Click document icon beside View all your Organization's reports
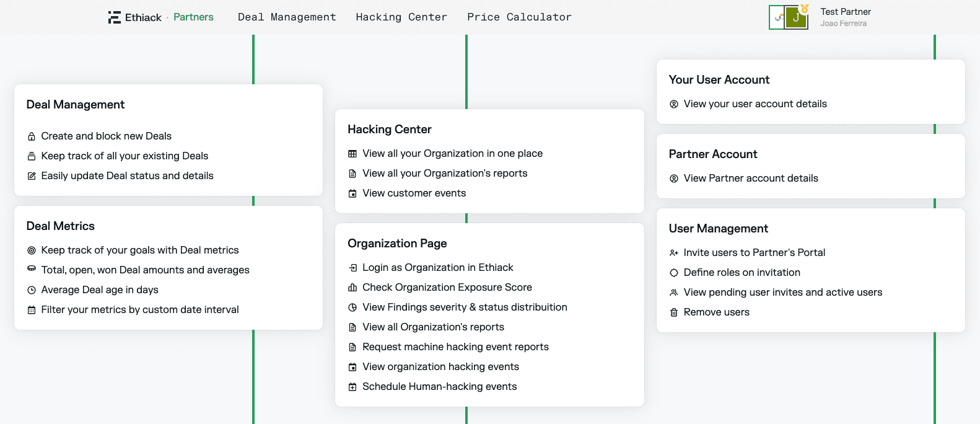Screen dimensions: 980x424 pyautogui.click(x=352, y=174)
